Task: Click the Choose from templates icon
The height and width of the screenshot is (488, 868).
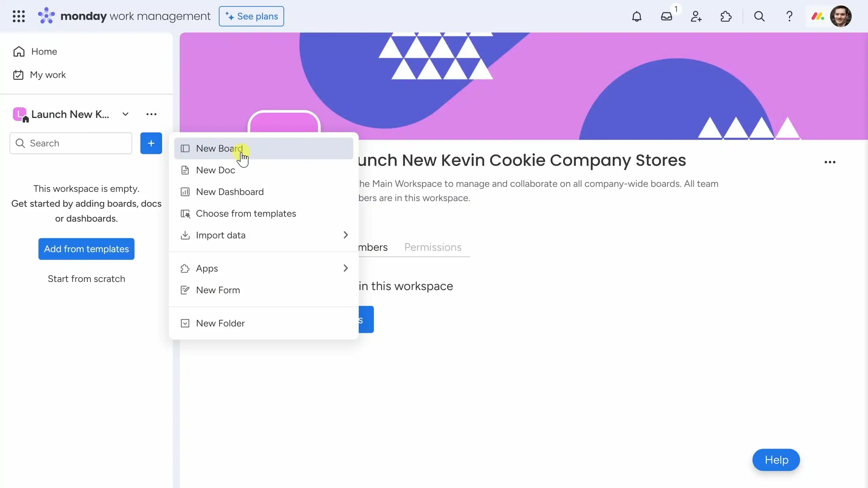Action: 185,213
